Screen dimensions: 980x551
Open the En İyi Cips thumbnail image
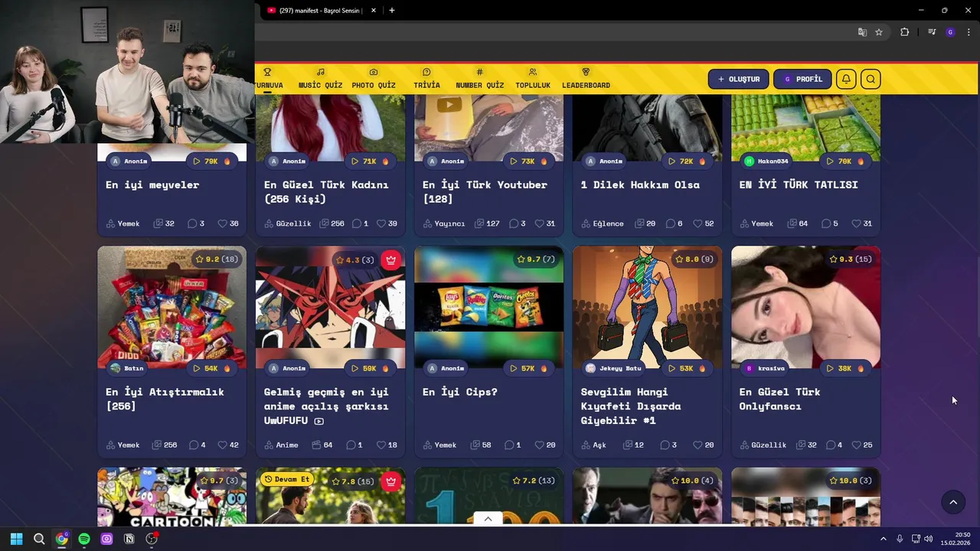tap(488, 307)
